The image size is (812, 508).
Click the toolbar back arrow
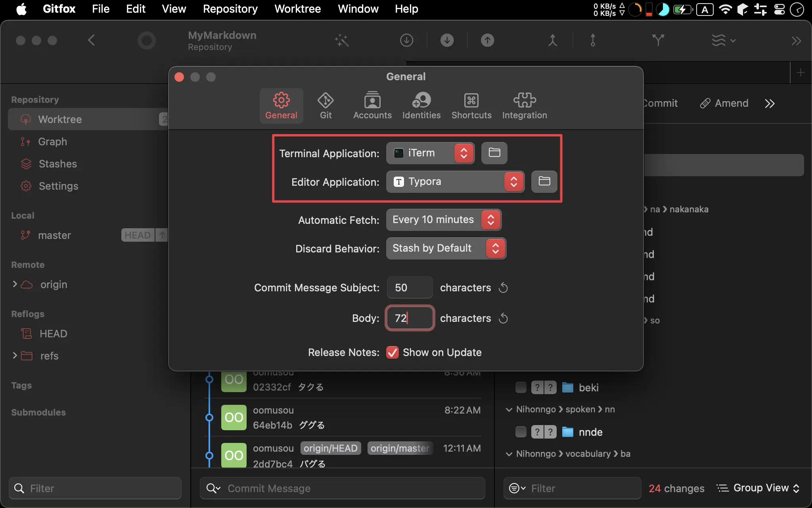coord(91,40)
